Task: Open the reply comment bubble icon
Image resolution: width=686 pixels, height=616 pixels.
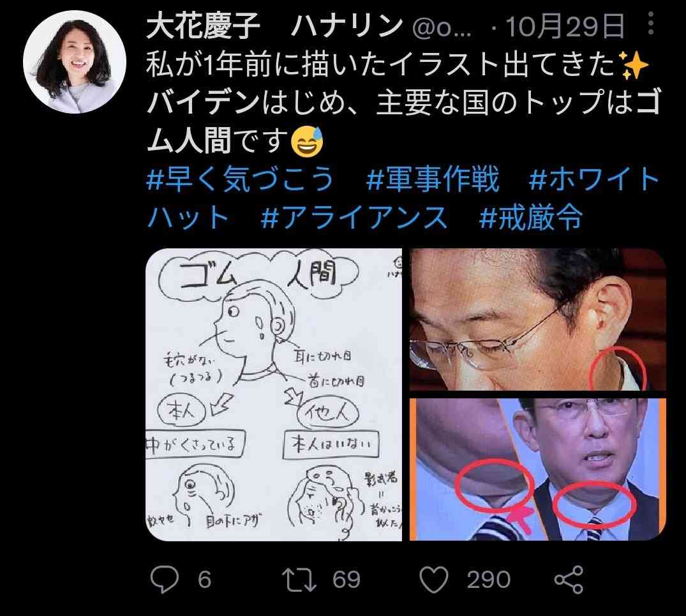Action: point(165,579)
